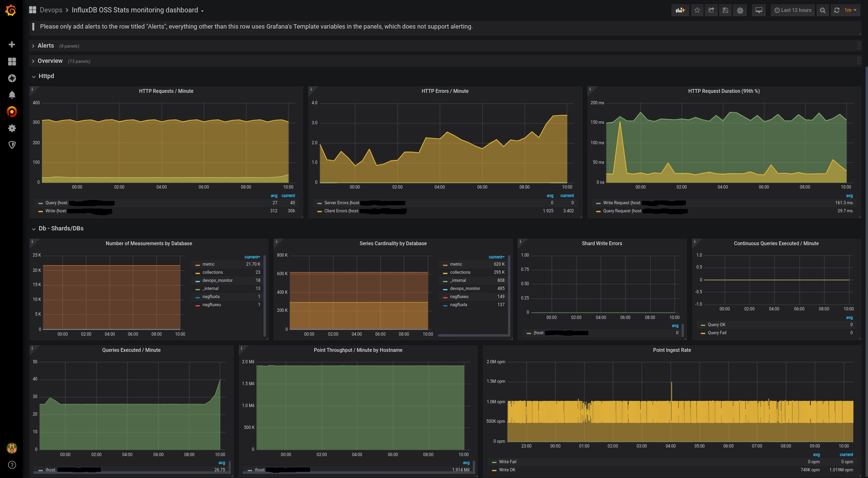Screen dimensions: 868x478
Task: Click the dashboard grid icon beside Devops
Action: [x=32, y=10]
